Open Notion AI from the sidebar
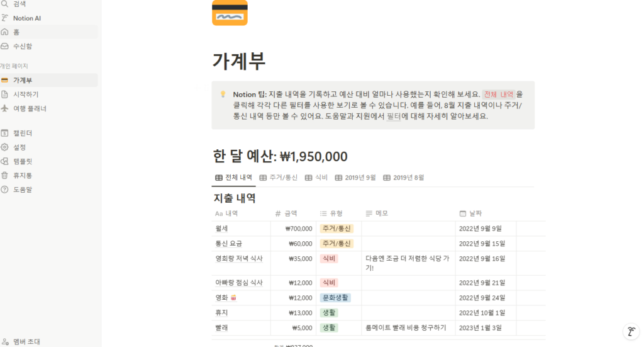The image size is (644, 347). click(x=26, y=18)
